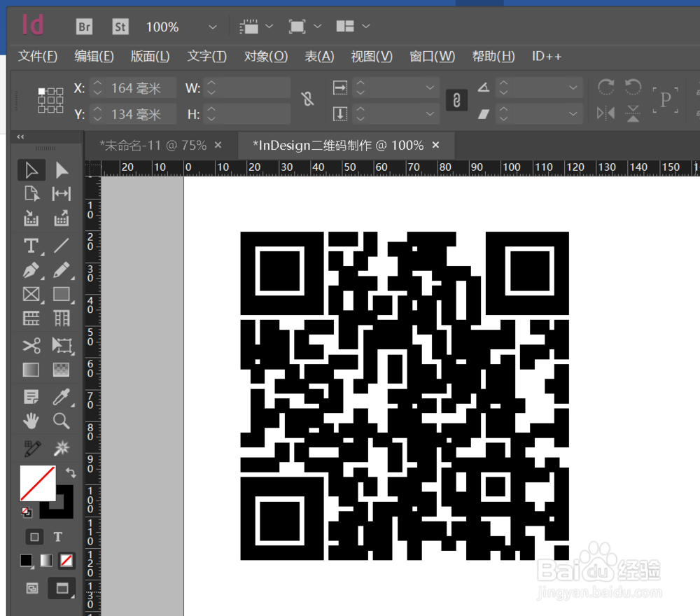
Task: Collapse tools panel with double arrows
Action: (x=20, y=136)
